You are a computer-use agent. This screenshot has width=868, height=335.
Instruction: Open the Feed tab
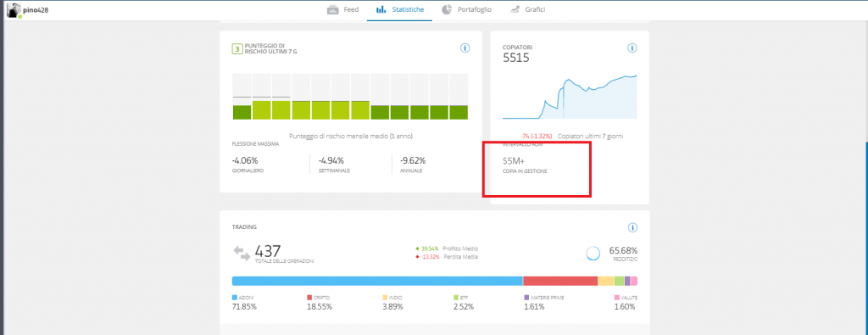coord(342,10)
